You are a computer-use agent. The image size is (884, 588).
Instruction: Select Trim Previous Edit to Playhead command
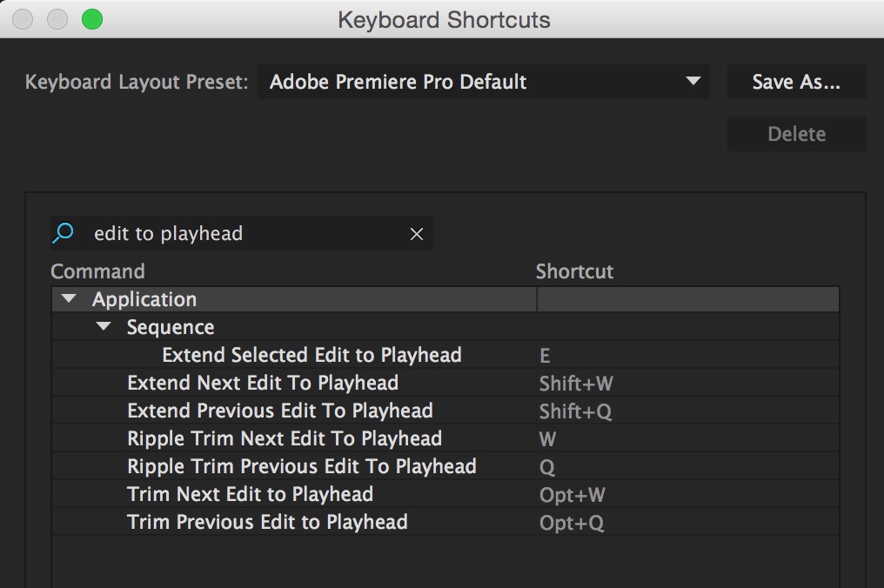(x=267, y=522)
